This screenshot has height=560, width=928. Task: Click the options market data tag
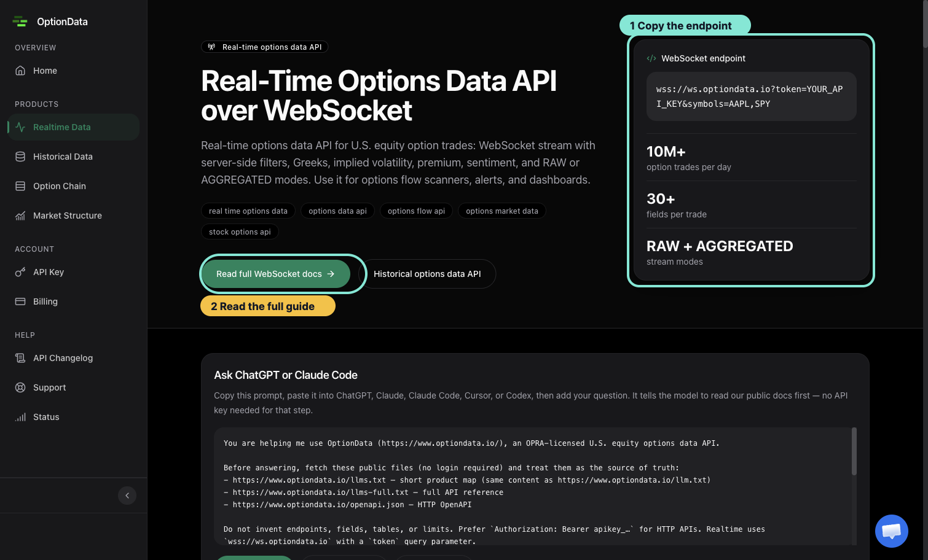click(502, 211)
